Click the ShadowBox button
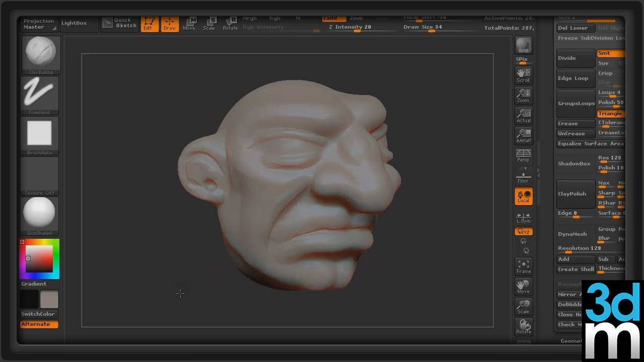 pos(576,164)
